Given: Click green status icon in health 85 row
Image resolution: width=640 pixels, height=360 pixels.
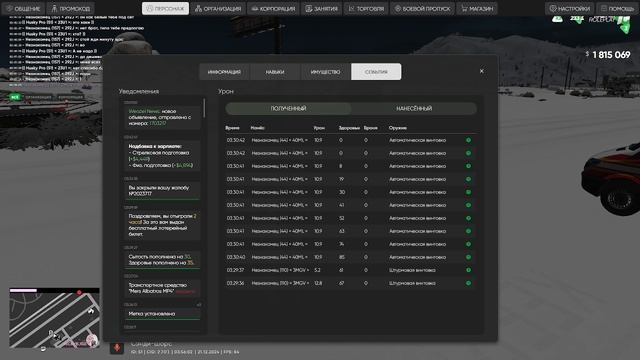Looking at the screenshot, I should point(469,257).
